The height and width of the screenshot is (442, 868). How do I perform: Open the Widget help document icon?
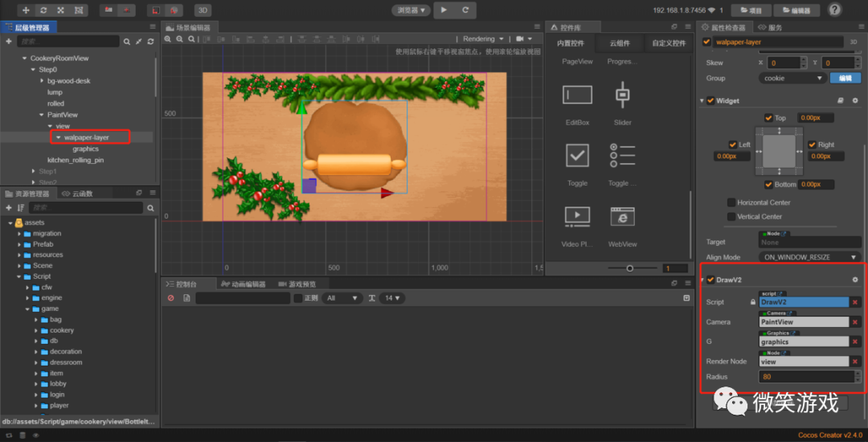click(841, 100)
